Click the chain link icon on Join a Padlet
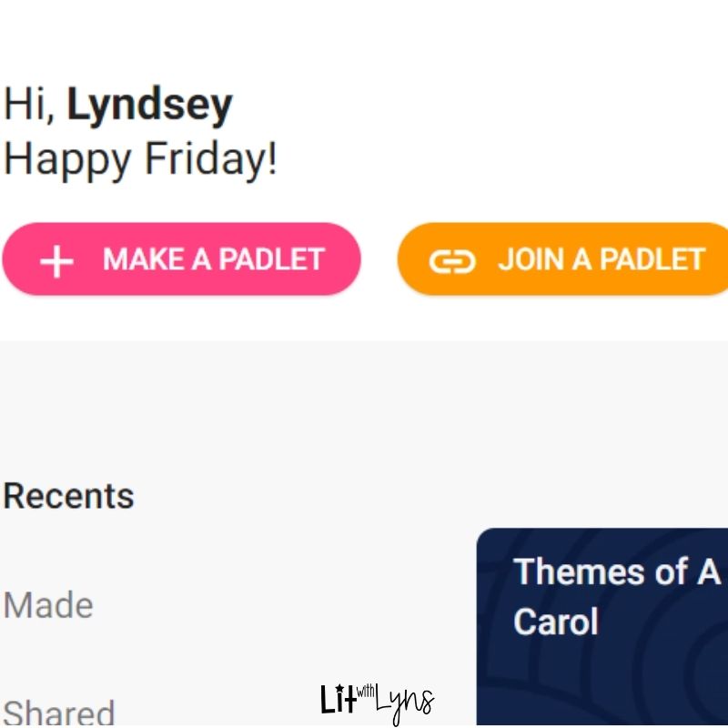Screen dimensions: 728x728 pos(452,261)
